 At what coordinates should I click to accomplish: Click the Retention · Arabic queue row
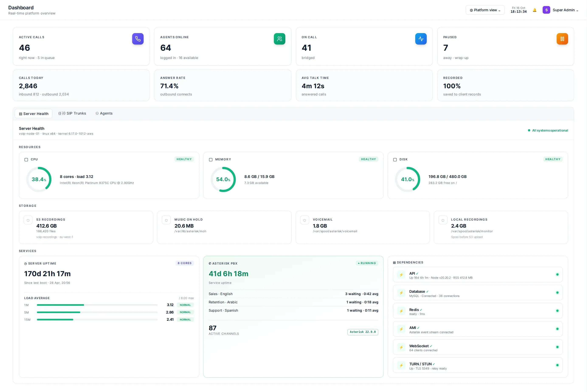click(293, 302)
